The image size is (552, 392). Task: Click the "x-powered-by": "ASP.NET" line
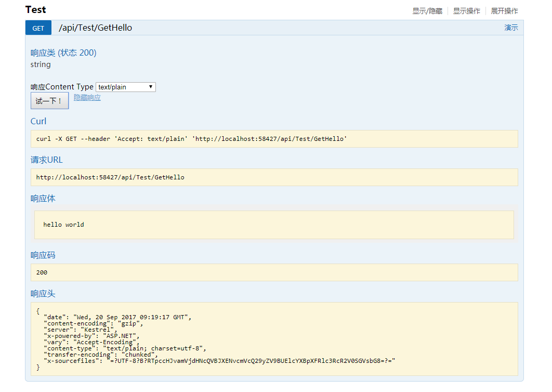click(91, 336)
